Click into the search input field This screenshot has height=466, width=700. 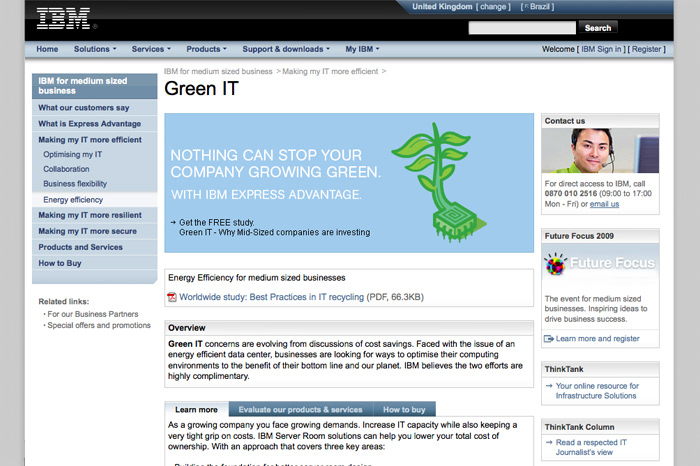522,28
